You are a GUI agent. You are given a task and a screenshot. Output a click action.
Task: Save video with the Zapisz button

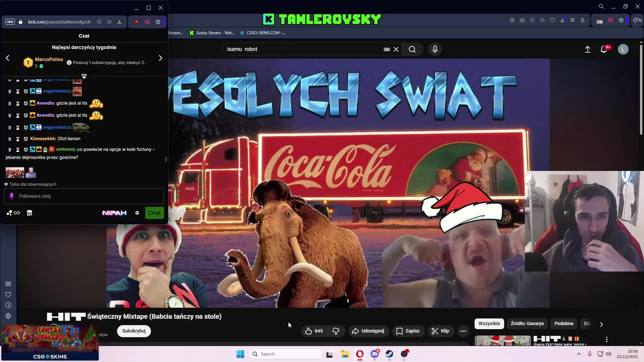408,331
